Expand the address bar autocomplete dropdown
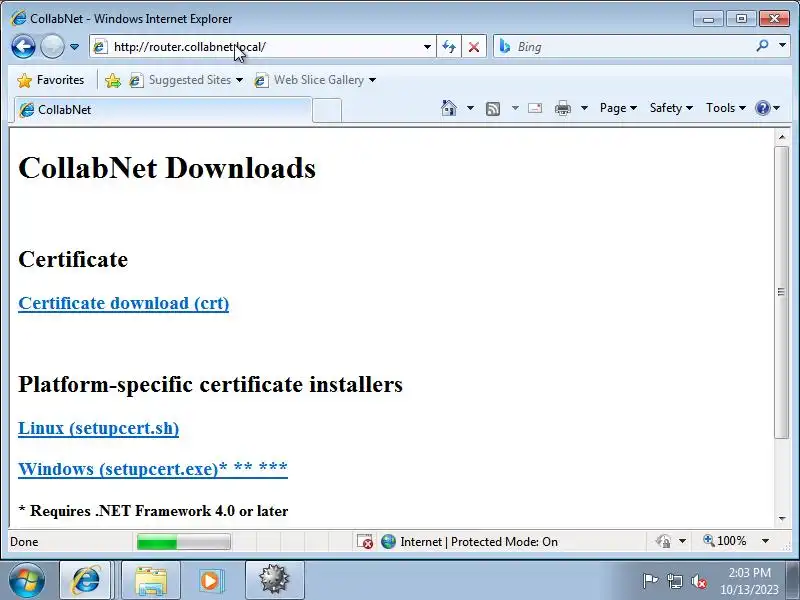The image size is (800, 600). pos(427,47)
